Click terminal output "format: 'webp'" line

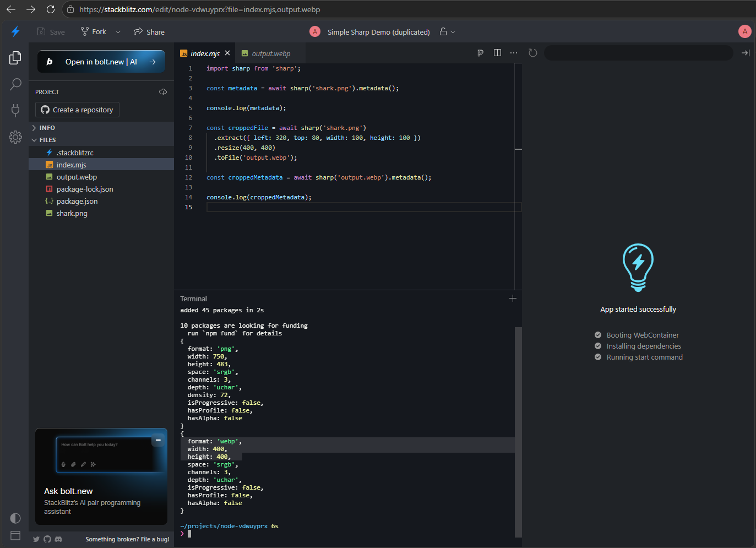click(214, 441)
